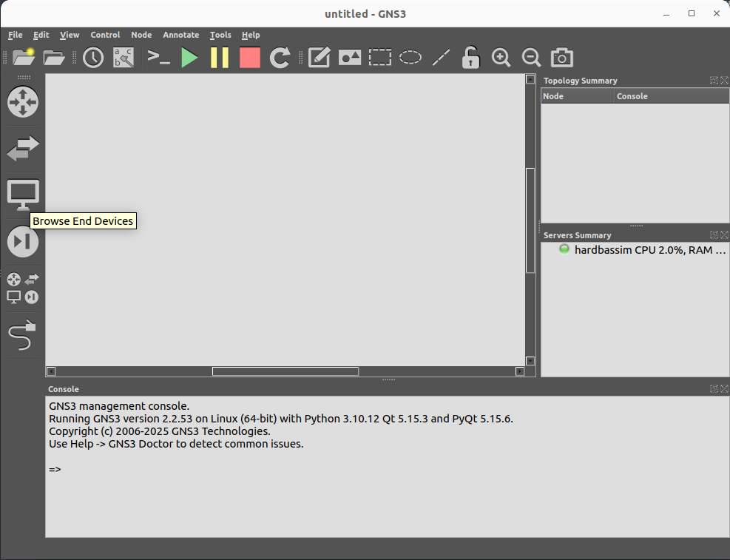730x560 pixels.
Task: Click the Zoom in magnifier icon
Action: click(501, 58)
